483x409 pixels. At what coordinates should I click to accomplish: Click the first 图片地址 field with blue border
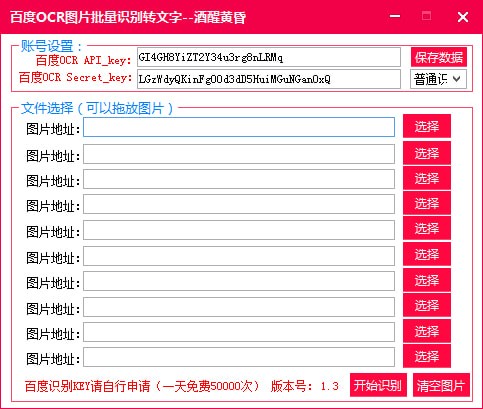point(239,127)
